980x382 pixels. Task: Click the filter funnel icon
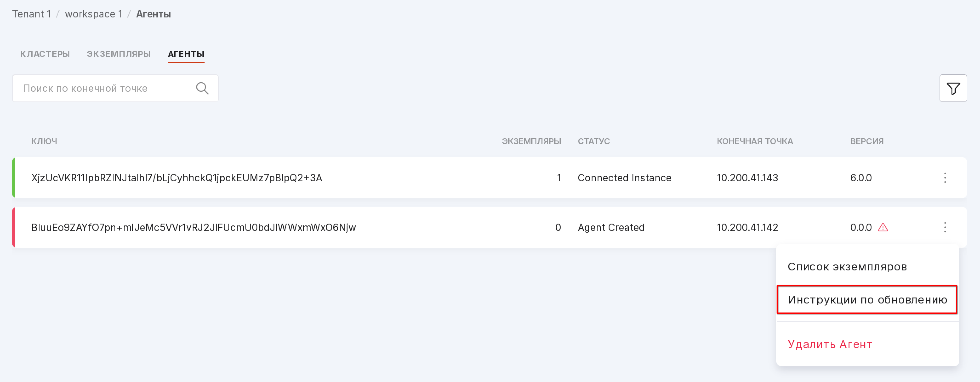[953, 88]
